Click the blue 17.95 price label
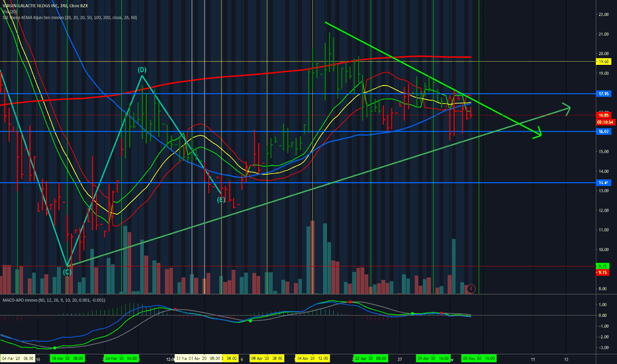617x364 pixels. tap(604, 94)
